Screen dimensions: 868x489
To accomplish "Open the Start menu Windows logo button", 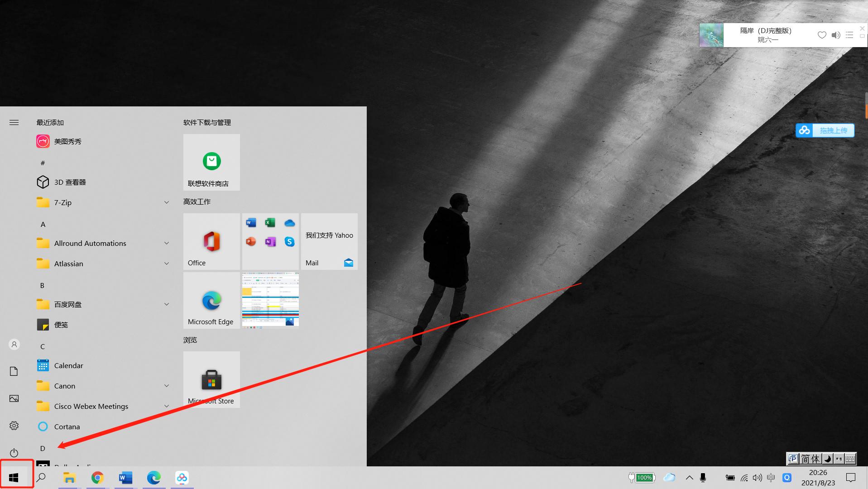I will [x=14, y=478].
